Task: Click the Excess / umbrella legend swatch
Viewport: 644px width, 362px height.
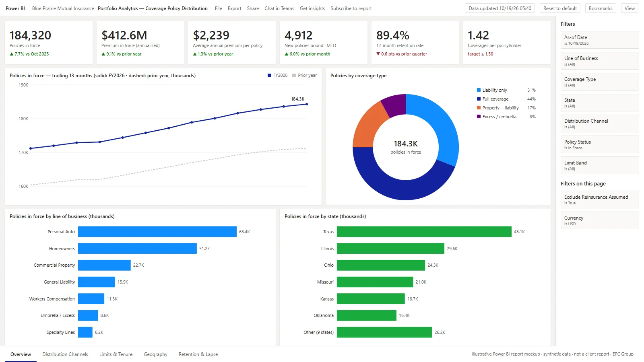Action: (x=479, y=117)
